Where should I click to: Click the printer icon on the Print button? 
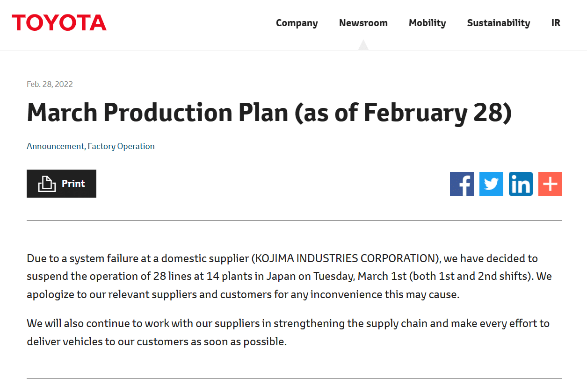tap(46, 183)
